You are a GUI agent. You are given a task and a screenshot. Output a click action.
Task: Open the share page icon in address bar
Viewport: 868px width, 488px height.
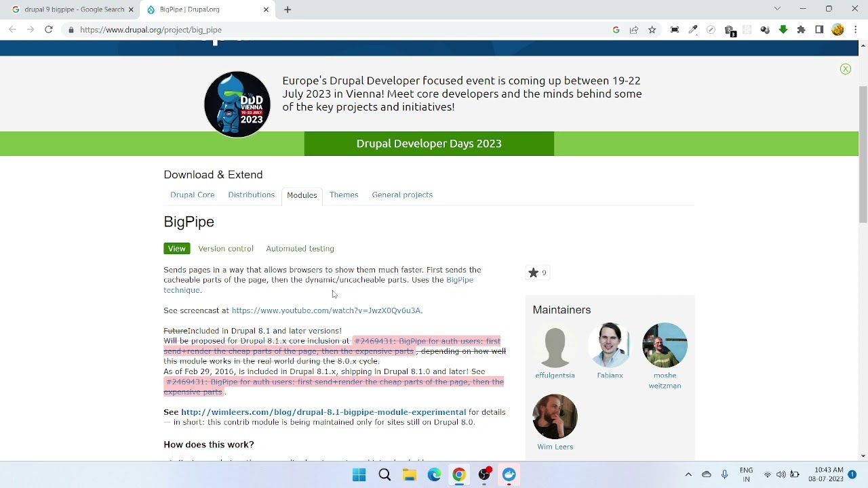[x=634, y=30]
